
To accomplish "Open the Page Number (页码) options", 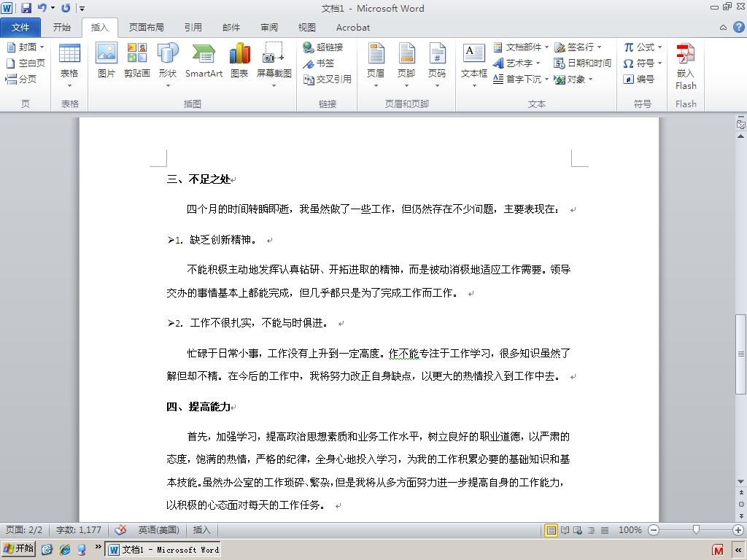I will (x=437, y=65).
